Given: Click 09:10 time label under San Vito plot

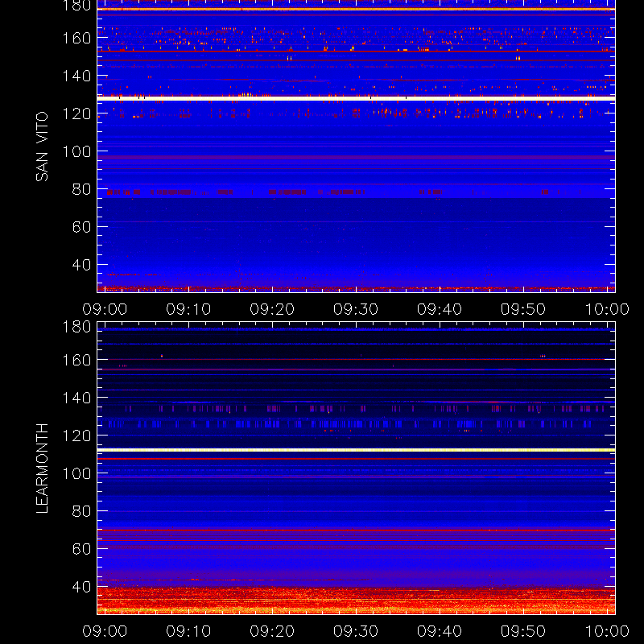Looking at the screenshot, I should [188, 309].
